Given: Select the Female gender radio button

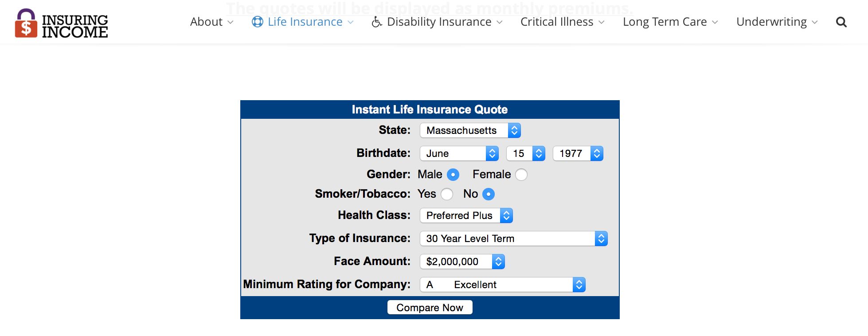Looking at the screenshot, I should (x=521, y=175).
